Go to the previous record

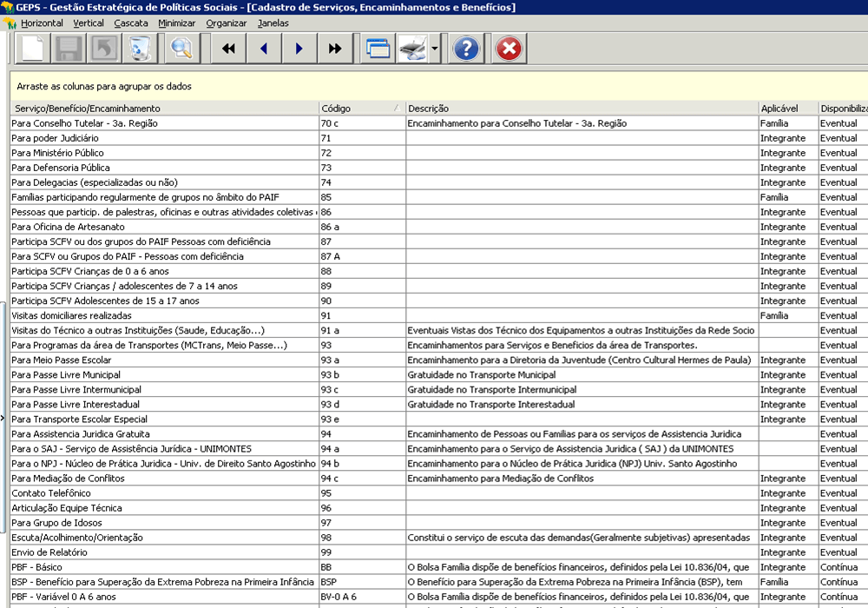point(264,48)
